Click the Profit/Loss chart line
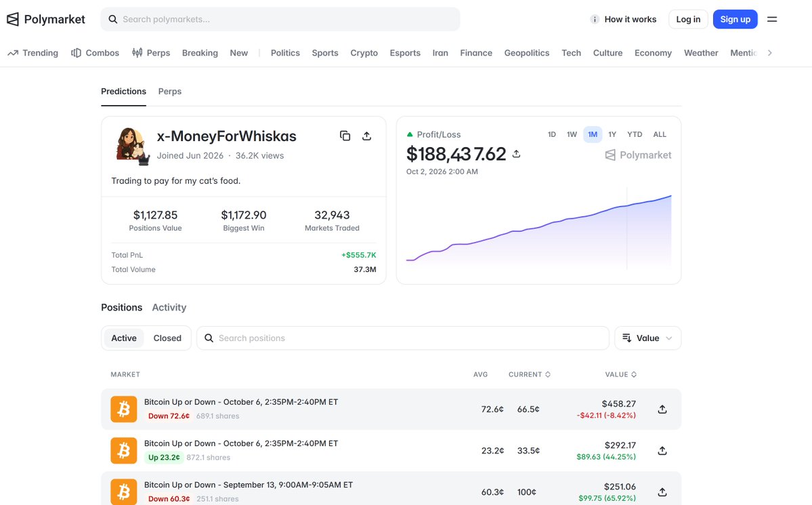 (538, 227)
